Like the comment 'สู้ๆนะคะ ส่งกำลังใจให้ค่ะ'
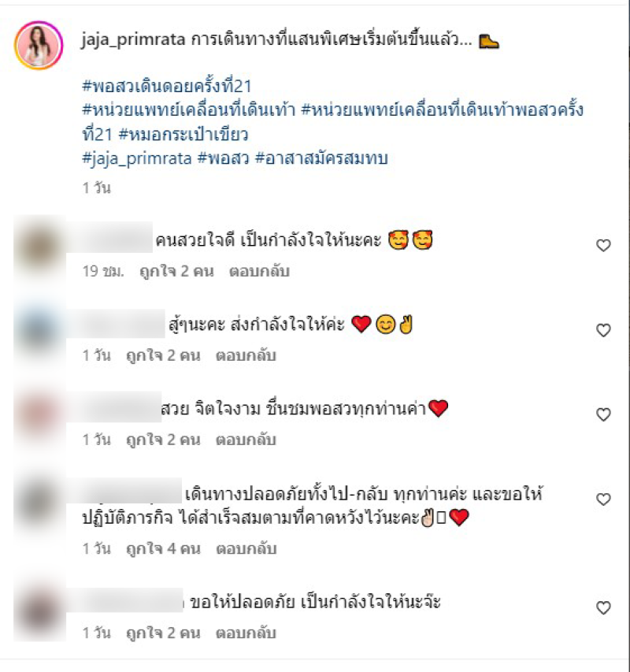The width and height of the screenshot is (630, 672). tap(603, 330)
